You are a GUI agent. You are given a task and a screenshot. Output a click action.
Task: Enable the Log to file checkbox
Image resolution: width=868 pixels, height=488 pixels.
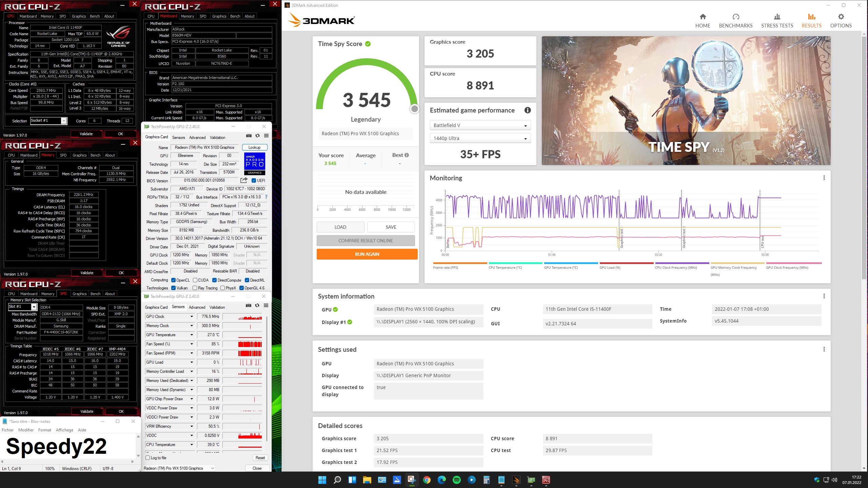[x=147, y=458]
